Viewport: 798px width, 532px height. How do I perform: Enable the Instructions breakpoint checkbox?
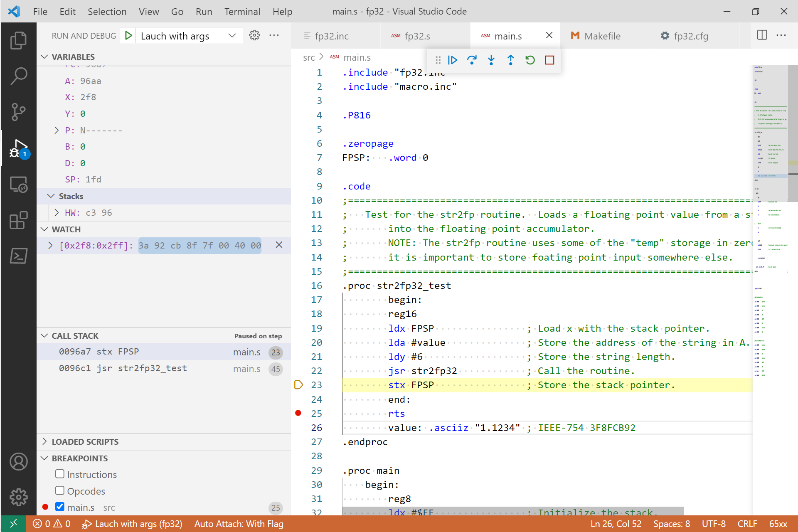pyautogui.click(x=60, y=474)
